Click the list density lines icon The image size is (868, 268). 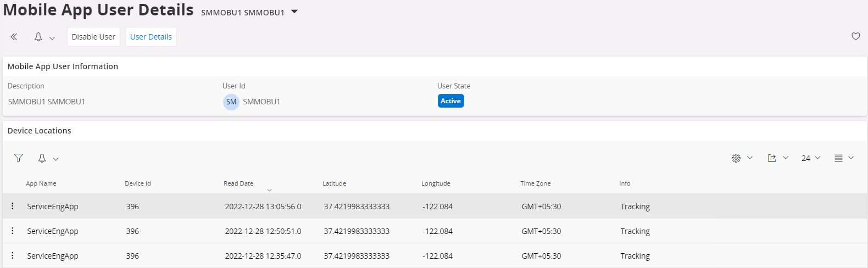(838, 158)
